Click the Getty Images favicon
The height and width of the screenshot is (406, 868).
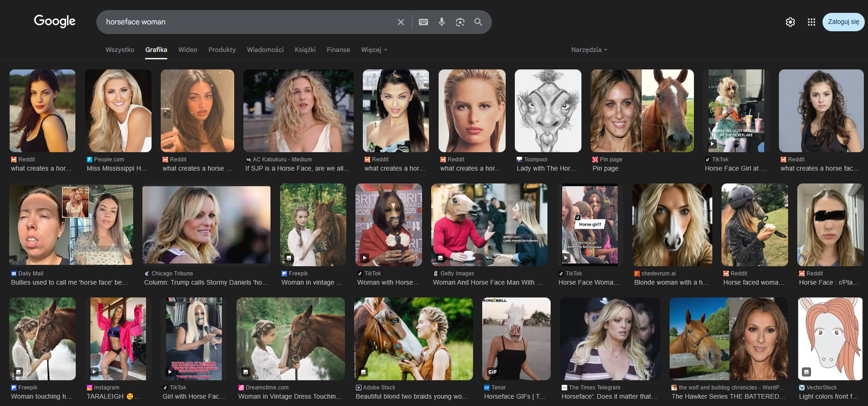click(436, 274)
